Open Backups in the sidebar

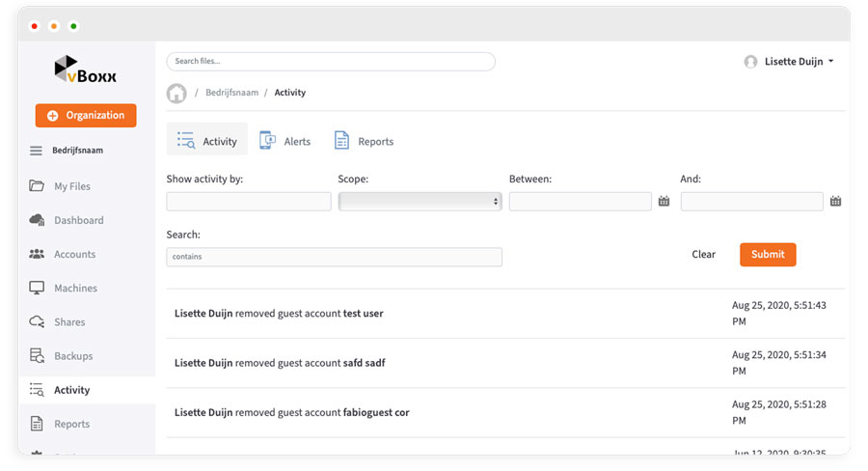click(73, 356)
